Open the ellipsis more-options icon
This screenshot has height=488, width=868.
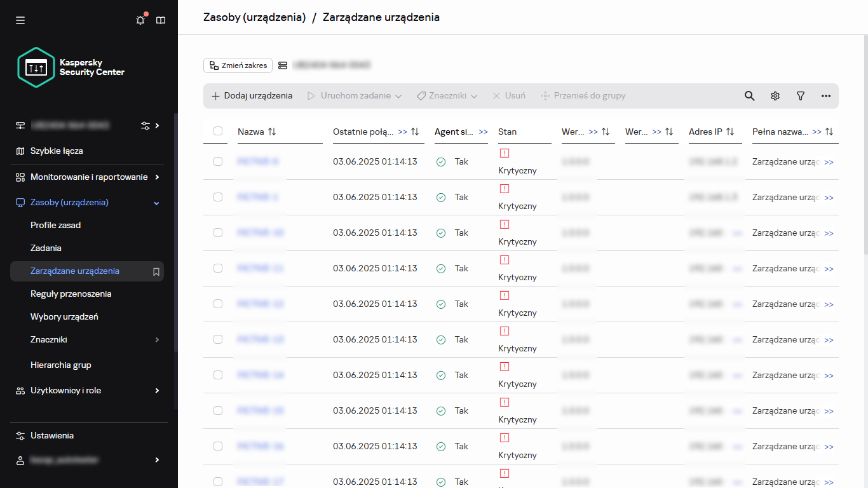pos(825,95)
